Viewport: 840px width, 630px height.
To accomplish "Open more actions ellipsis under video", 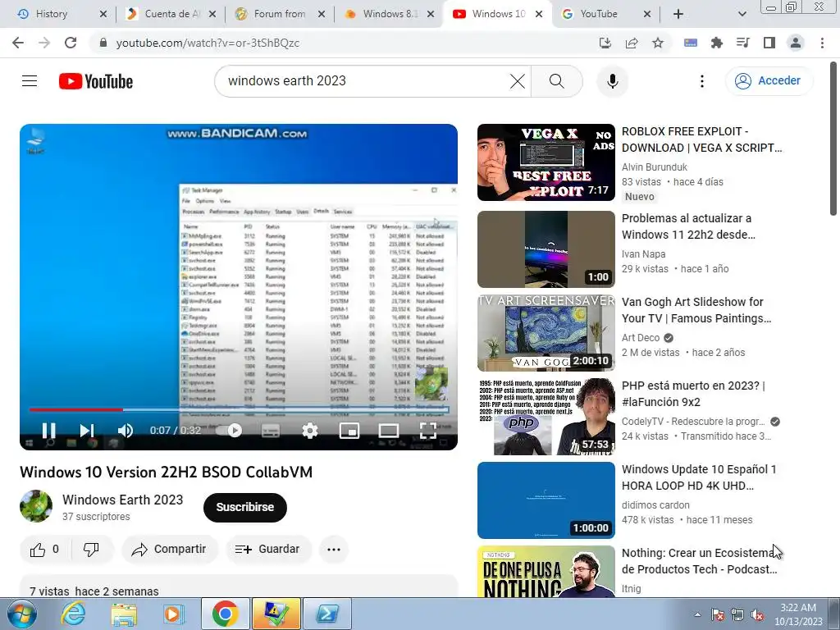I will [334, 549].
